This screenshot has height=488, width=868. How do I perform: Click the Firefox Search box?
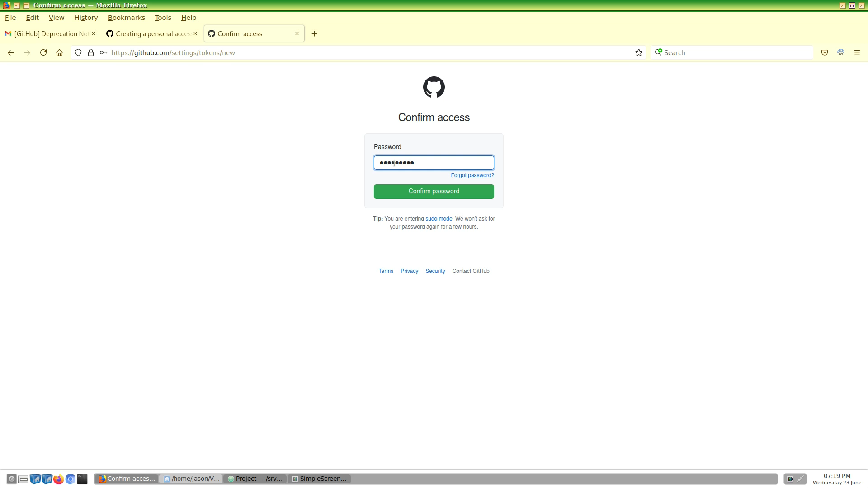(x=732, y=53)
